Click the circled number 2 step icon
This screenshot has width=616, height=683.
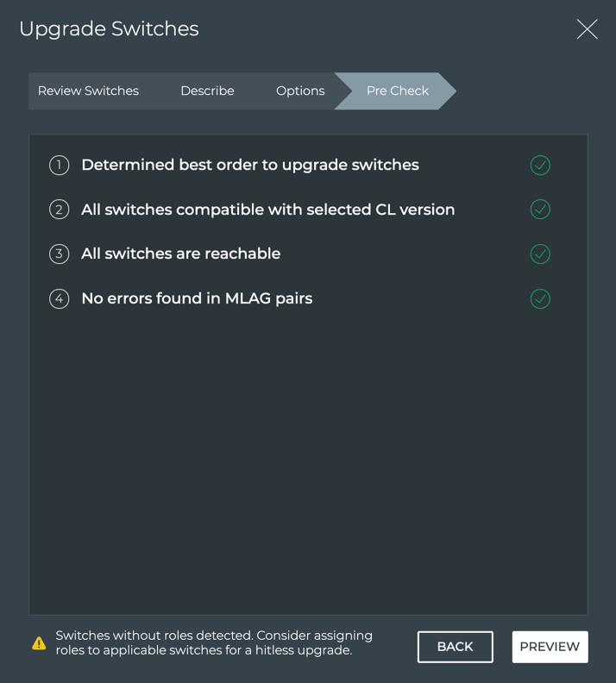coord(59,210)
